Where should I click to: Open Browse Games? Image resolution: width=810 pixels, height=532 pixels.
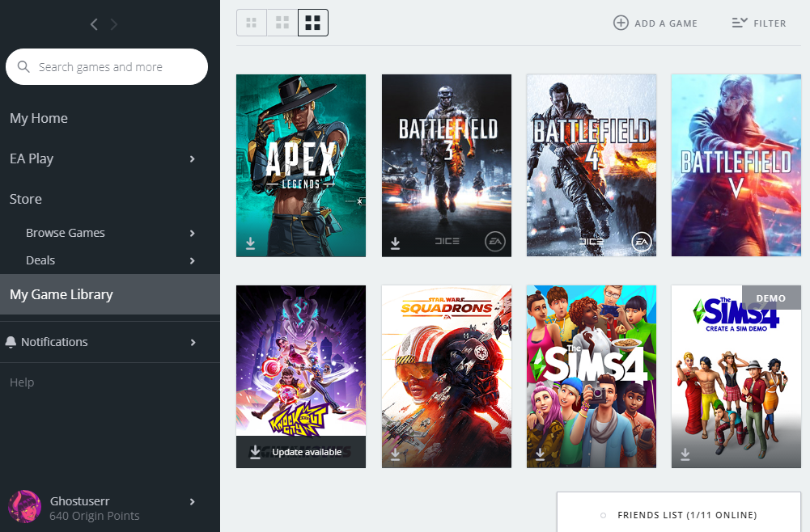[65, 233]
